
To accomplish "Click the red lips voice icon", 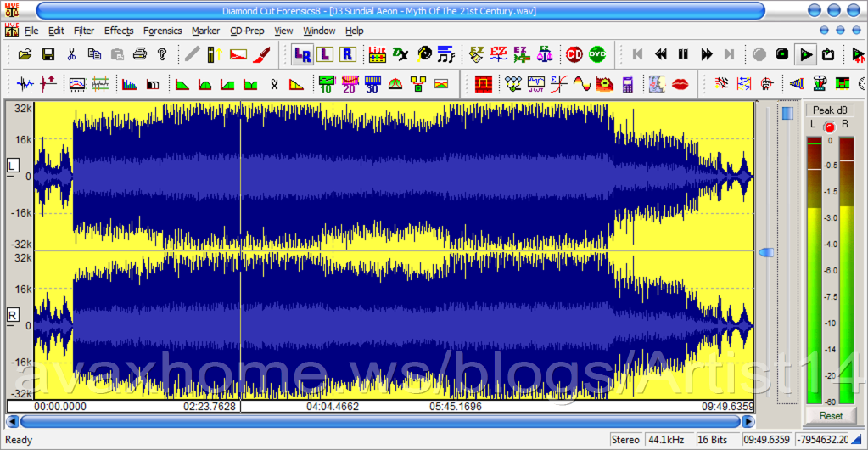I will point(680,84).
